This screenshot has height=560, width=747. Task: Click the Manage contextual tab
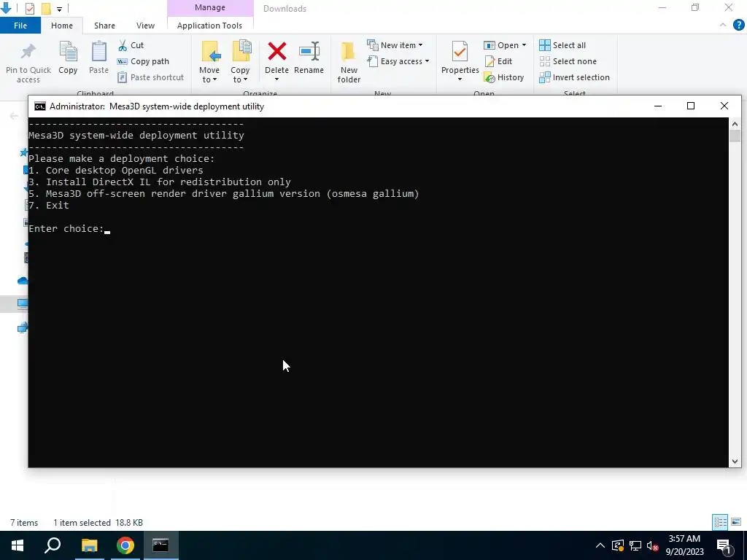(x=210, y=7)
